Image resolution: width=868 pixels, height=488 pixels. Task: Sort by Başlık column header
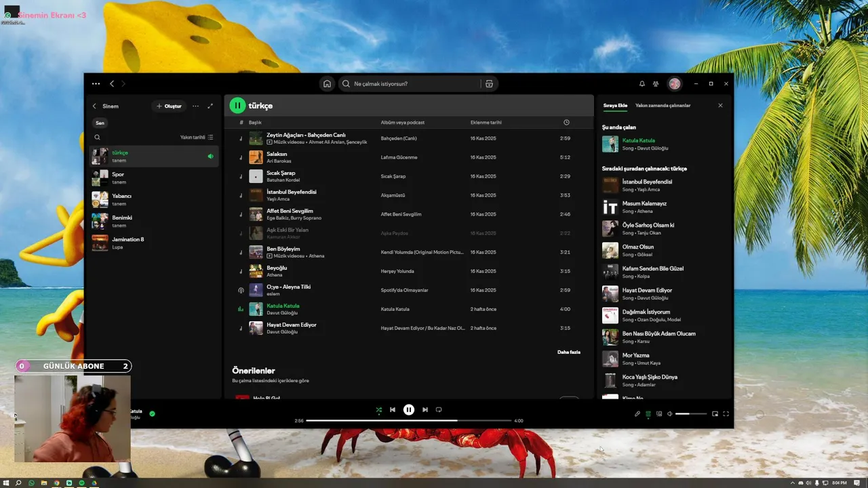pos(255,123)
